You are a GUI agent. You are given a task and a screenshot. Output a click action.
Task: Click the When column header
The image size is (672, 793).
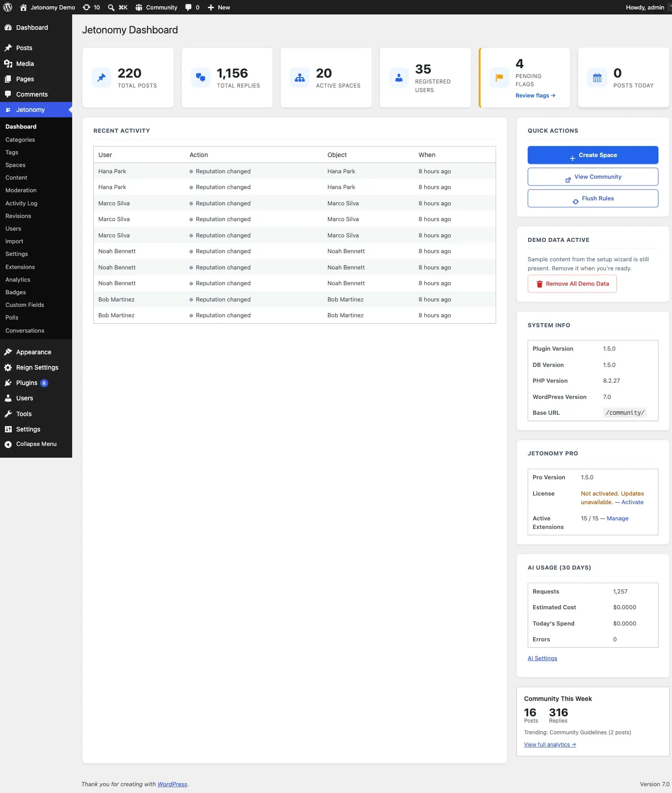[427, 155]
